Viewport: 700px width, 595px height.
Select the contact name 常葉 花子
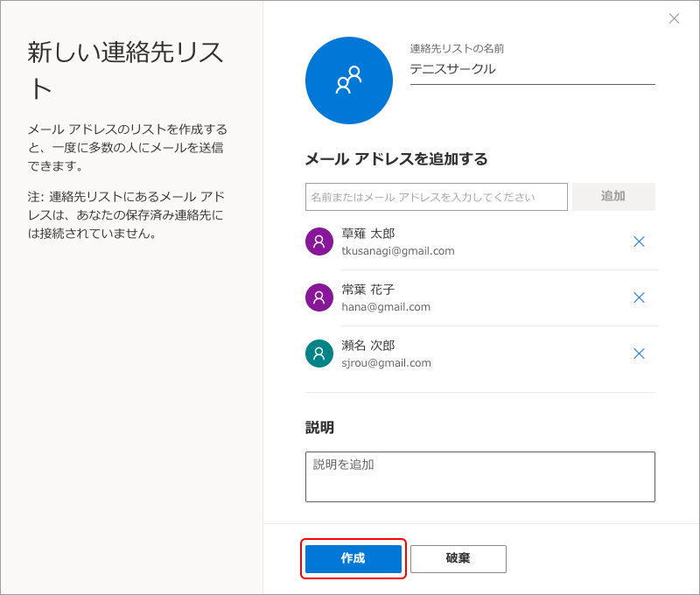click(367, 290)
